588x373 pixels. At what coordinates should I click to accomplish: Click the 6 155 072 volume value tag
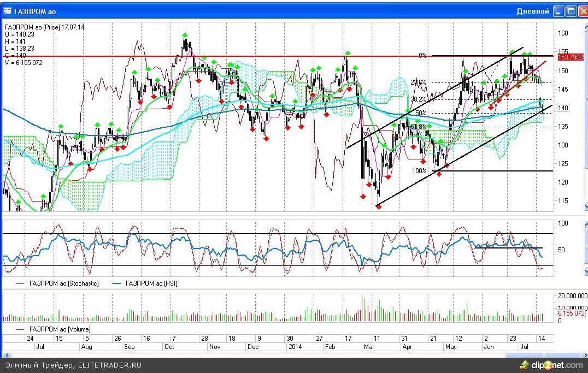click(x=572, y=313)
